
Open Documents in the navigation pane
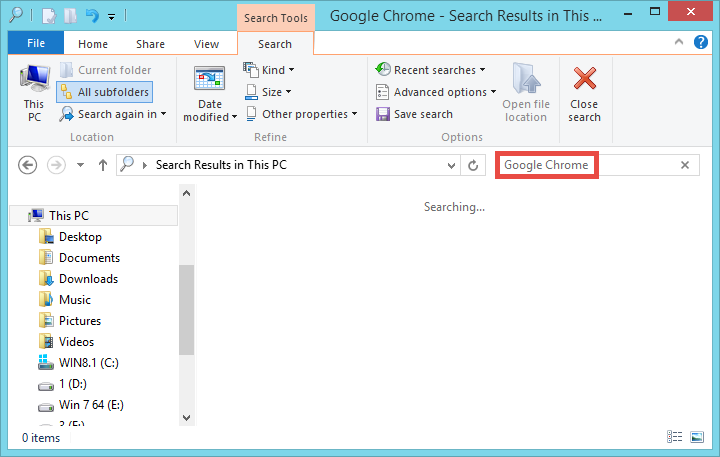tap(79, 258)
